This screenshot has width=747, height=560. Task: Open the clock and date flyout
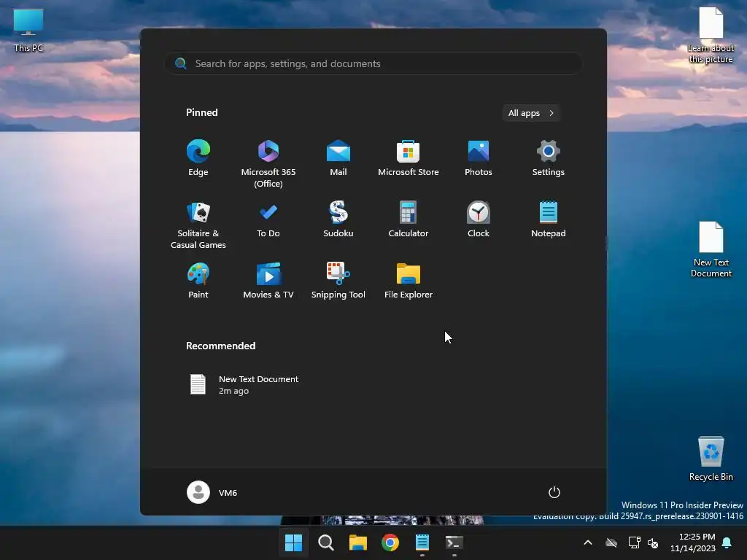tap(693, 542)
